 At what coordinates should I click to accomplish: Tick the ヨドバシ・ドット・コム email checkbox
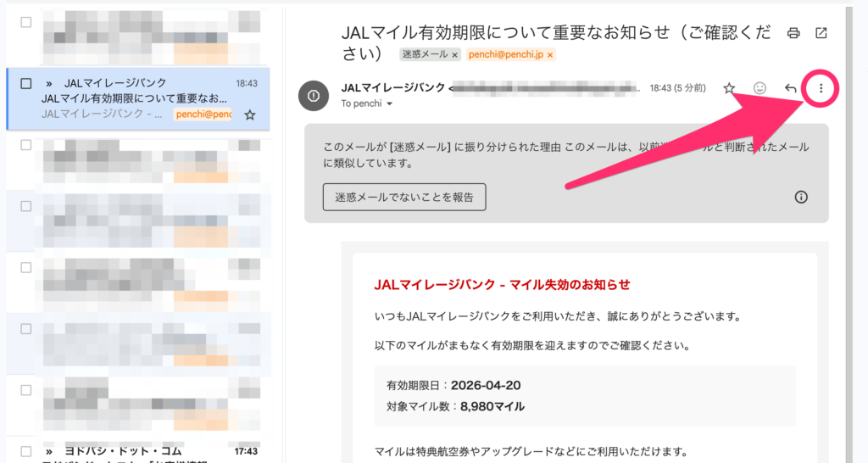(26, 450)
